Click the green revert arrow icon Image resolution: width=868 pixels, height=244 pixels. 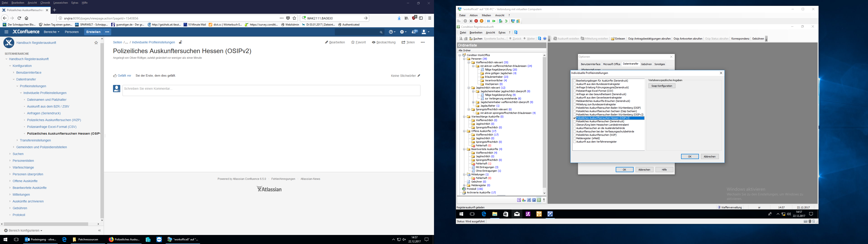(x=506, y=21)
